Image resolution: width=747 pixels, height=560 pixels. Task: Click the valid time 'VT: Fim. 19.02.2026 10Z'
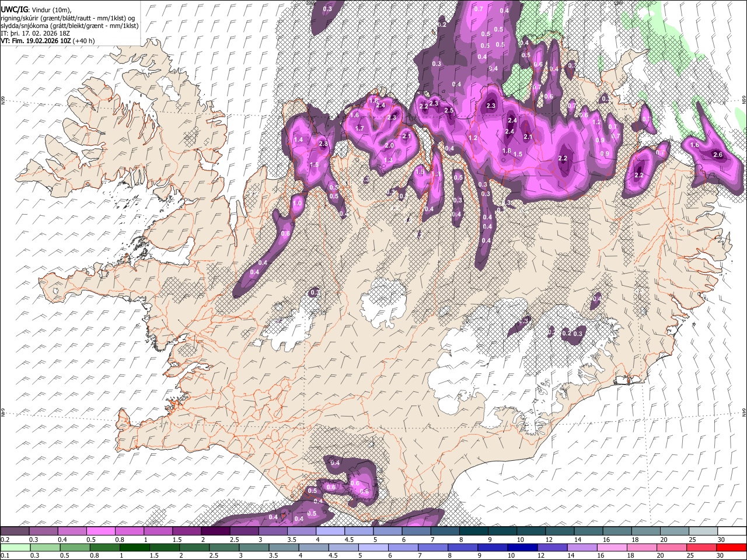pos(36,41)
